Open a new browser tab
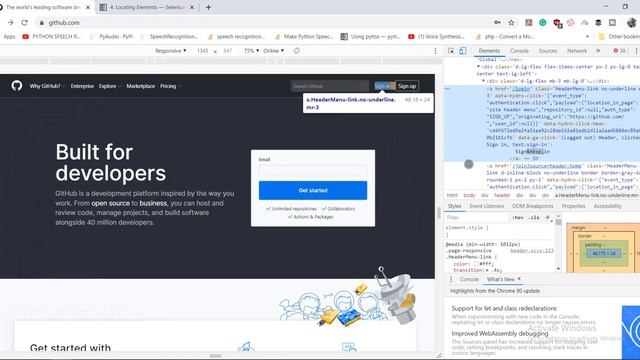The image size is (640, 360). 209,7
